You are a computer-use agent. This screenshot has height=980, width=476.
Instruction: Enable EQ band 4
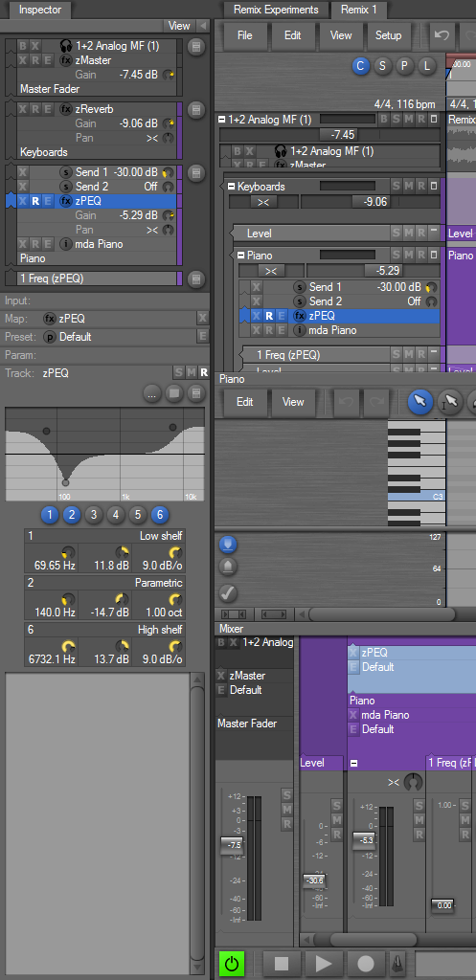[116, 515]
